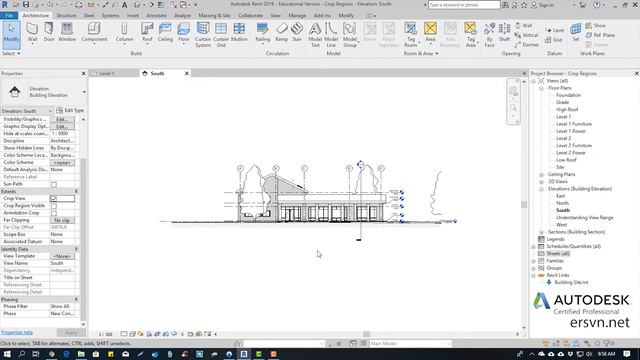Screen dimensions: 640x360
Task: Choose the Component tool
Action: coord(94,32)
